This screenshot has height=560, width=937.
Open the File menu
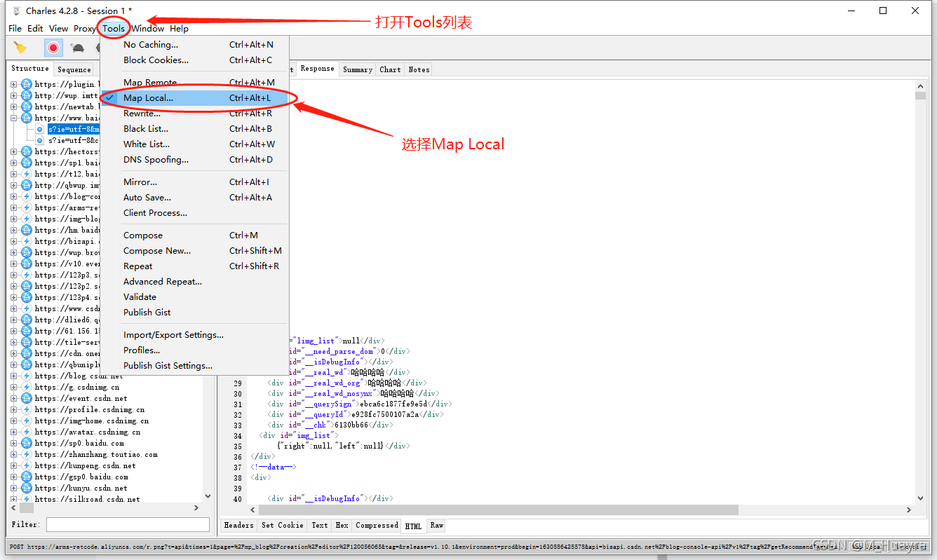pyautogui.click(x=15, y=29)
